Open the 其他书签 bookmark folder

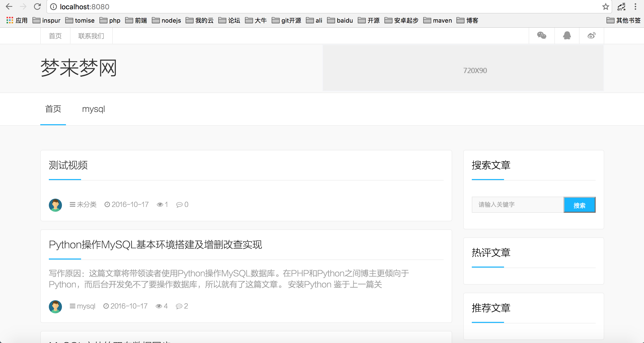623,20
